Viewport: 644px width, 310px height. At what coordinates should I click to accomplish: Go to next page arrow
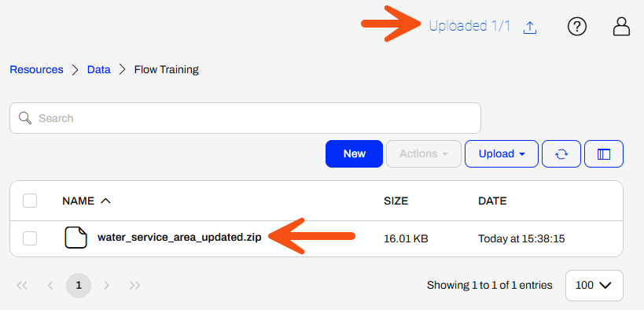[106, 285]
